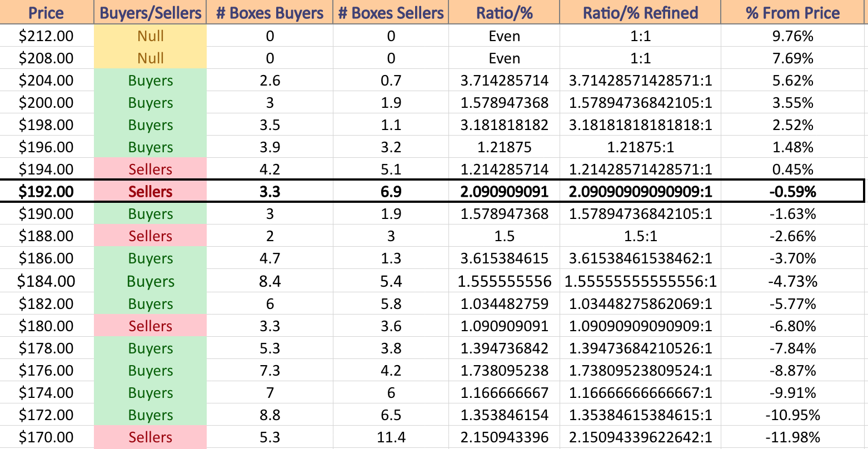The height and width of the screenshot is (449, 868).
Task: Click the $176.00 price cell
Action: (x=47, y=371)
